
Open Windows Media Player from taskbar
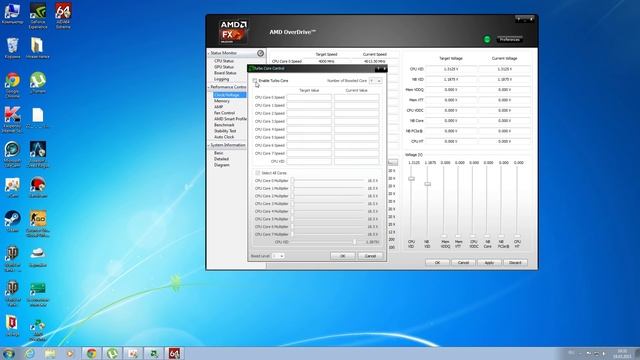pyautogui.click(x=70, y=353)
